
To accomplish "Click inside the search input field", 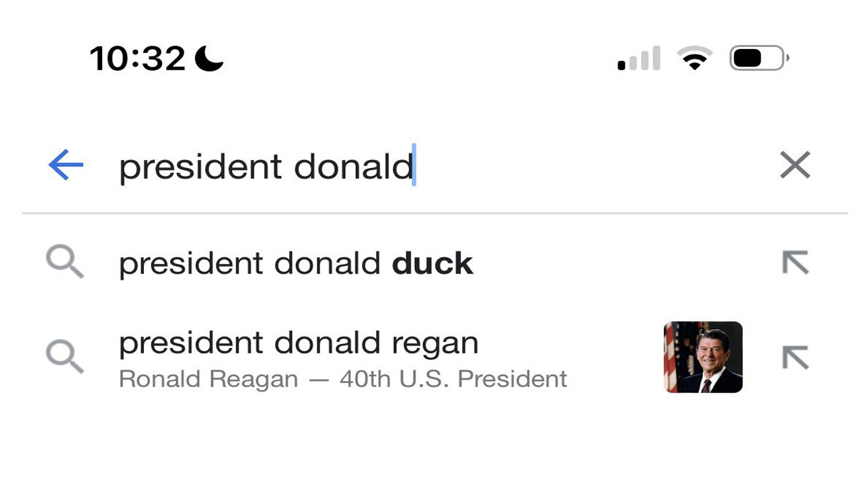I will 269,165.
